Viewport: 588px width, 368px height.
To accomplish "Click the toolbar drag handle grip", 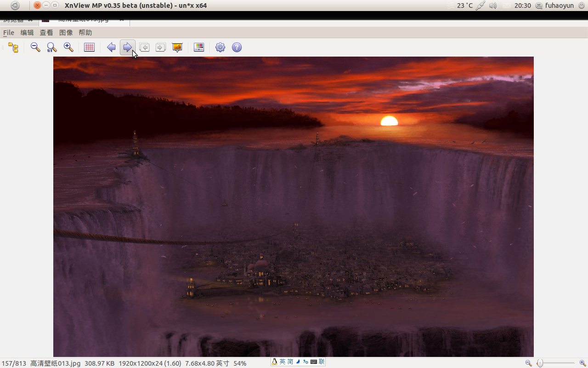I will 3,47.
